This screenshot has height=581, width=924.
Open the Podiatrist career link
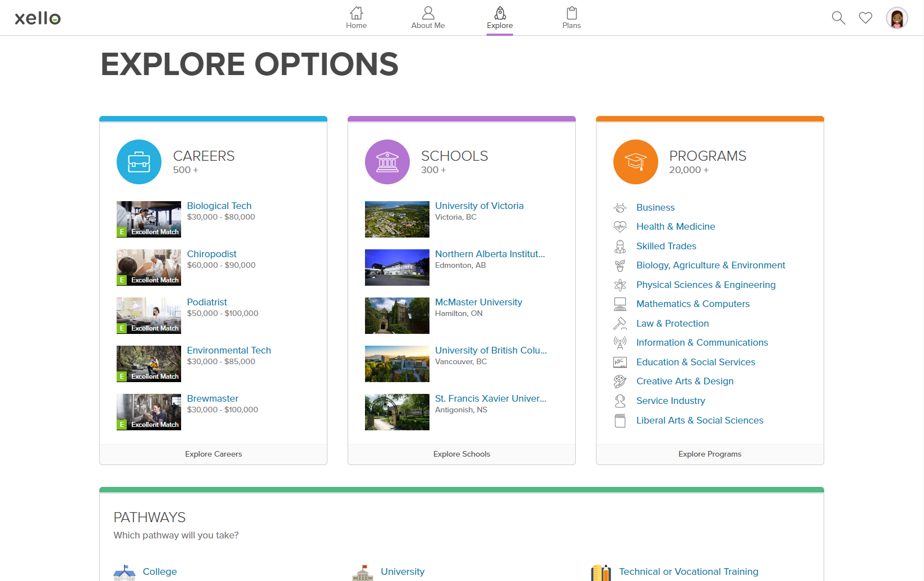[207, 302]
